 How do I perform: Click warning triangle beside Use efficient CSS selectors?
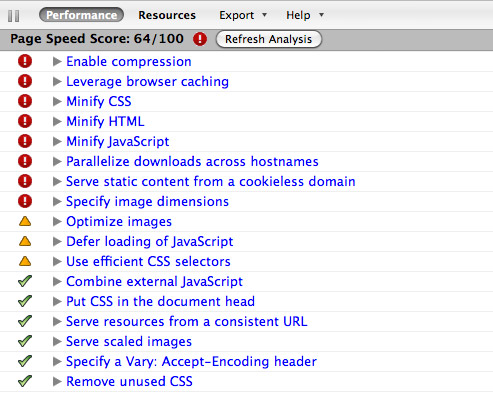click(25, 261)
